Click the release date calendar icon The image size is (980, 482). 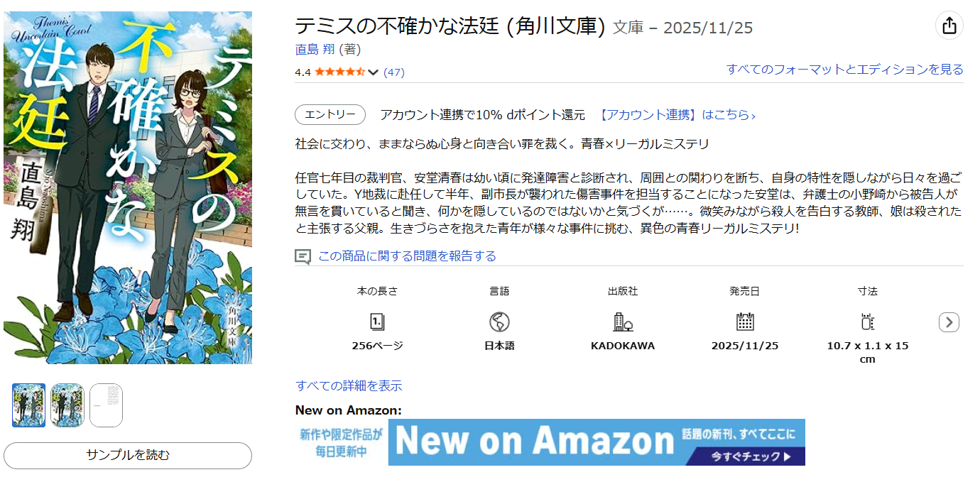tap(745, 322)
